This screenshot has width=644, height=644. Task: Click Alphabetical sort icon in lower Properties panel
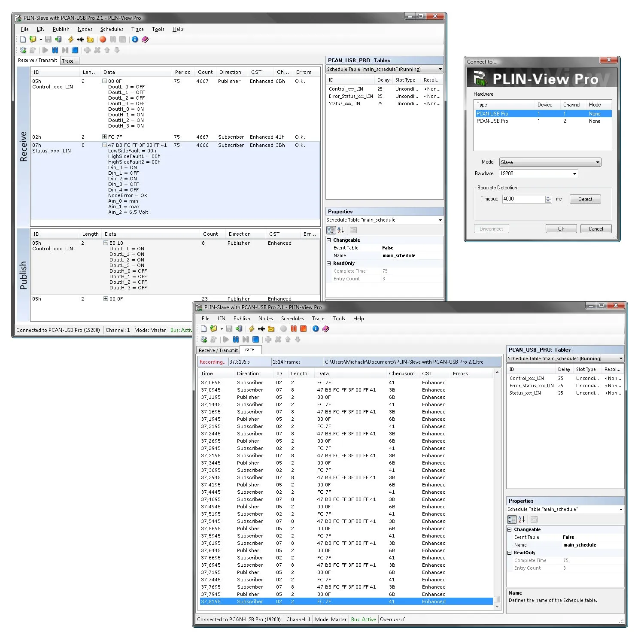522,519
